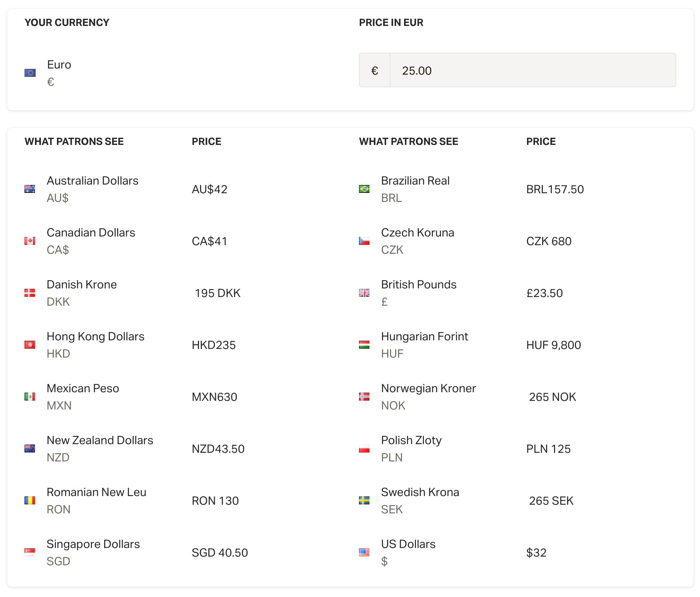Click the Euro flag icon
The height and width of the screenshot is (597, 700).
pyautogui.click(x=30, y=72)
